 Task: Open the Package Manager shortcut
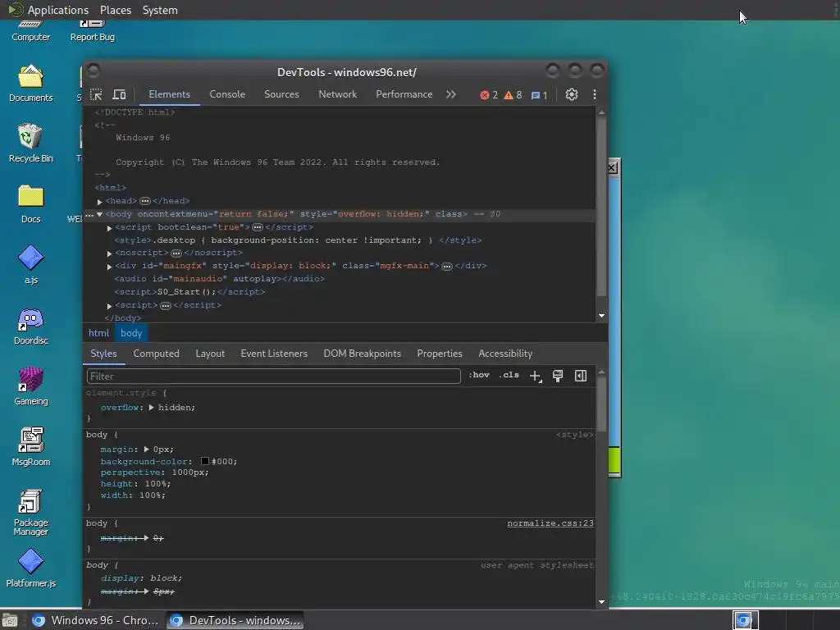[x=30, y=512]
